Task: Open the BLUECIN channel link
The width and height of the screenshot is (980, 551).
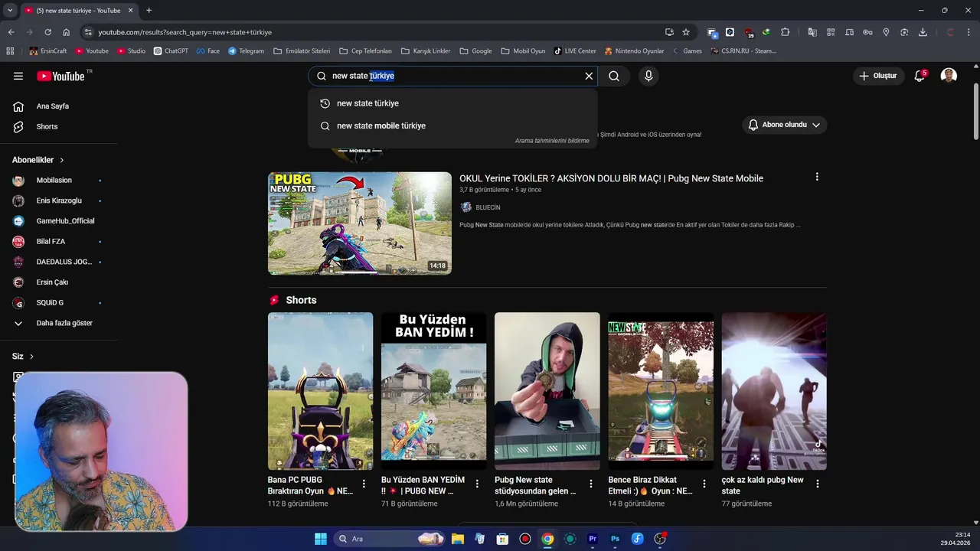Action: 488,207
